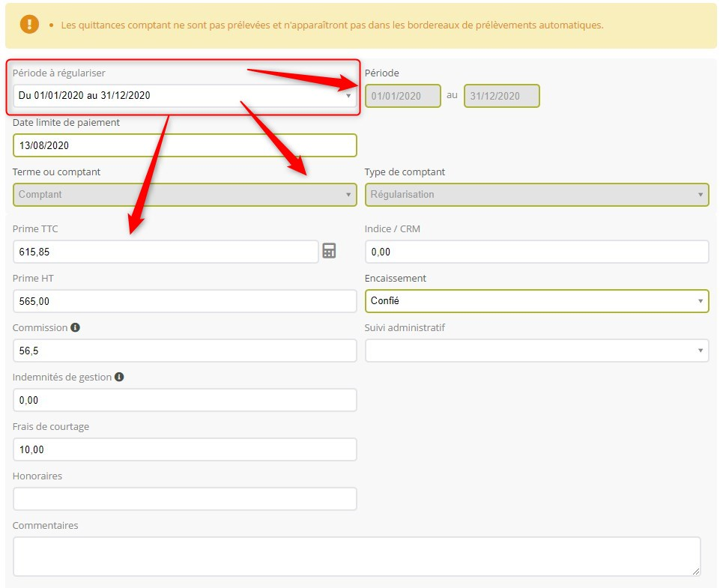
Task: Open the Période à régulariser dropdown
Action: 184,96
